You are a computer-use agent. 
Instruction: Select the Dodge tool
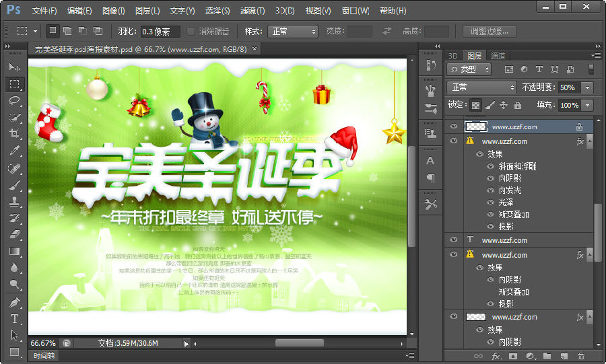[x=15, y=285]
